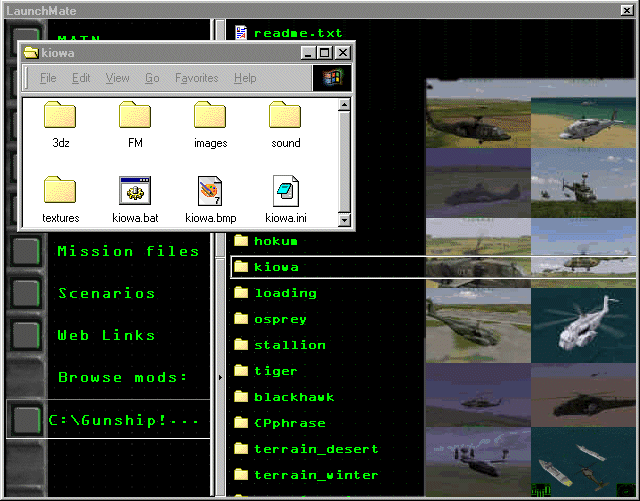
Task: Click the white helicopter on teal background thumbnail
Action: click(583, 325)
